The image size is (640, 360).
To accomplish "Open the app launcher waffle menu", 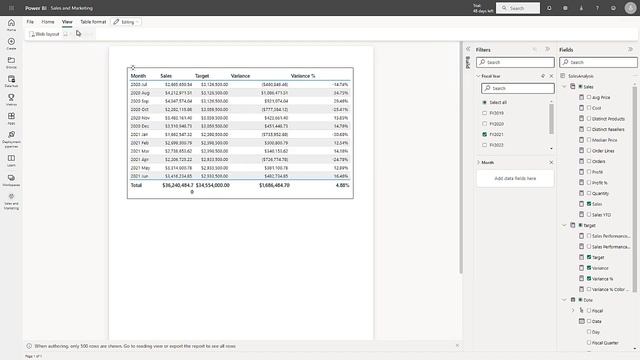I will point(11,8).
